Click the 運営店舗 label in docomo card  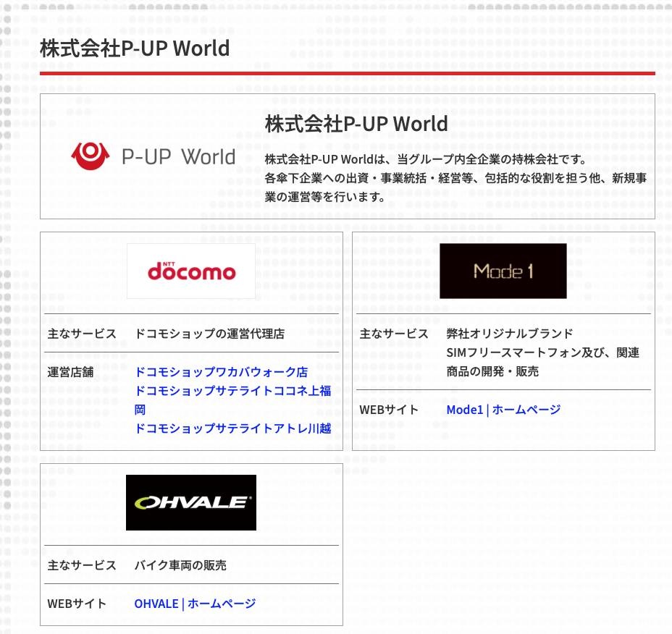[72, 372]
